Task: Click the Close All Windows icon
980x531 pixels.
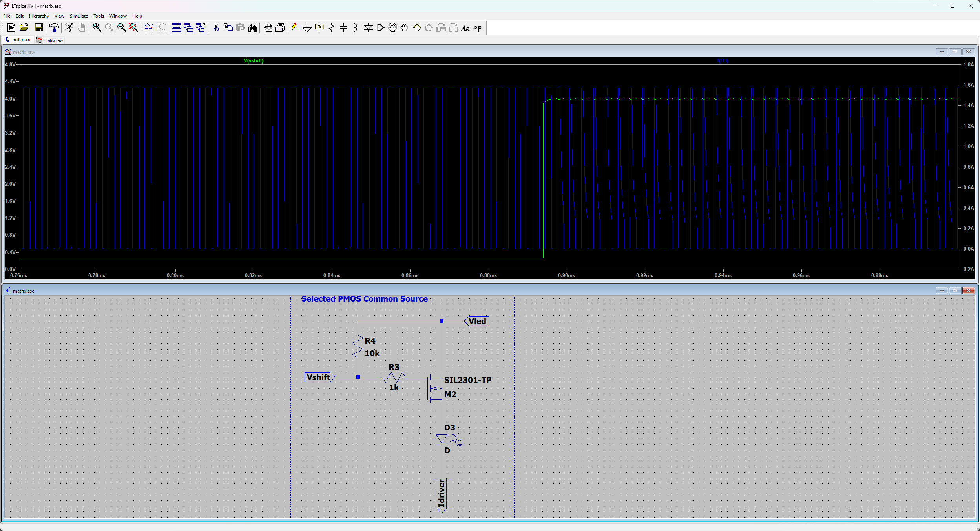Action: coord(201,27)
